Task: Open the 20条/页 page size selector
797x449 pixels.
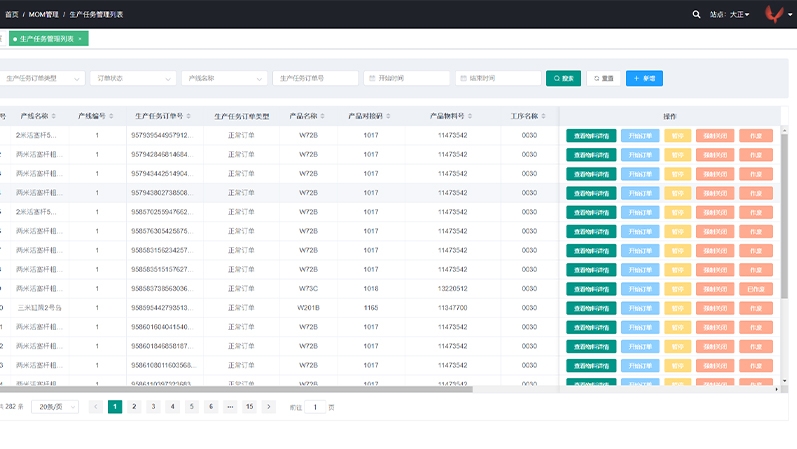Action: [55, 407]
